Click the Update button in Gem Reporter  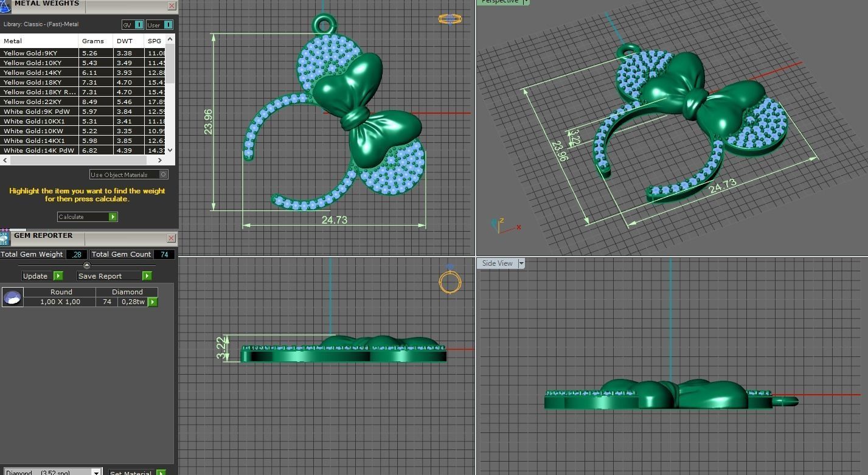click(x=43, y=276)
